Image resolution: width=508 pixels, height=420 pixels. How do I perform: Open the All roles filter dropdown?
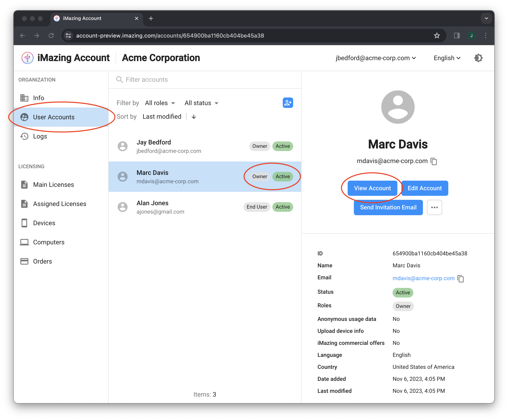160,103
